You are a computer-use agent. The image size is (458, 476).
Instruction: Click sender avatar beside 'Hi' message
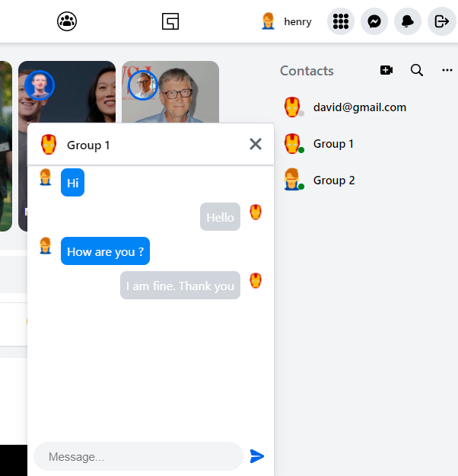pyautogui.click(x=46, y=177)
